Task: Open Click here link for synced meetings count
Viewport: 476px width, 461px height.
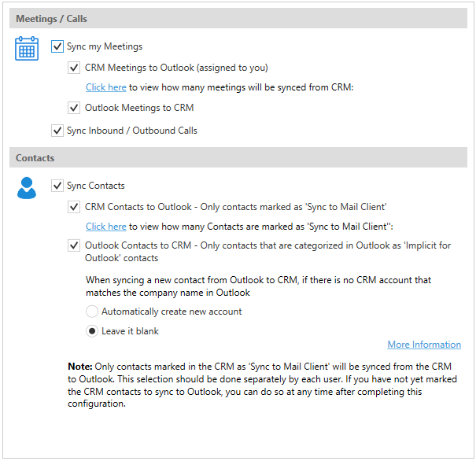Action: click(106, 87)
